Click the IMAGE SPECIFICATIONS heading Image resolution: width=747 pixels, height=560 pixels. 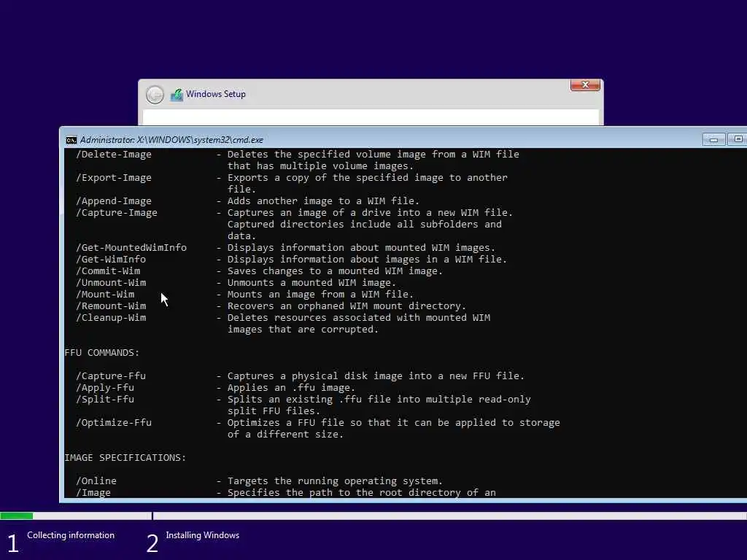125,458
